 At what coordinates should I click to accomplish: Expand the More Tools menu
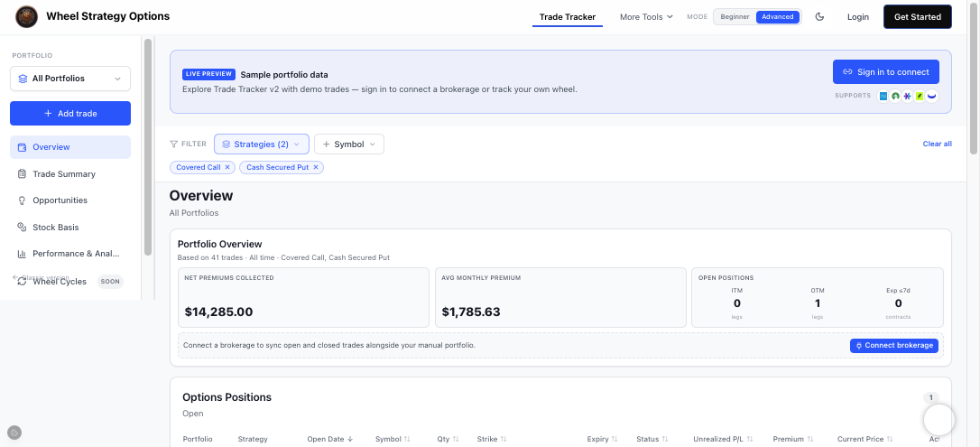pos(646,17)
